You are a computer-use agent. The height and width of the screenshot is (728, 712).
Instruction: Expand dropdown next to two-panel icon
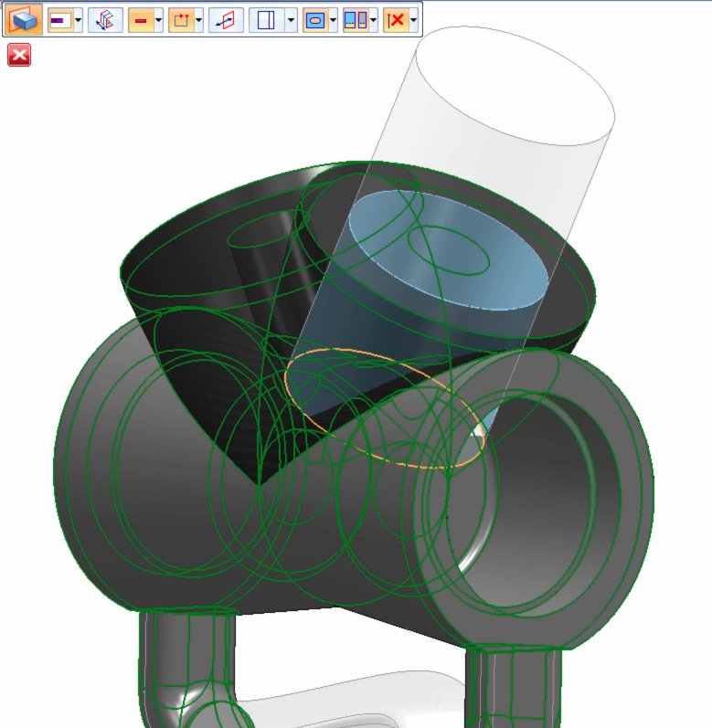pyautogui.click(x=373, y=20)
